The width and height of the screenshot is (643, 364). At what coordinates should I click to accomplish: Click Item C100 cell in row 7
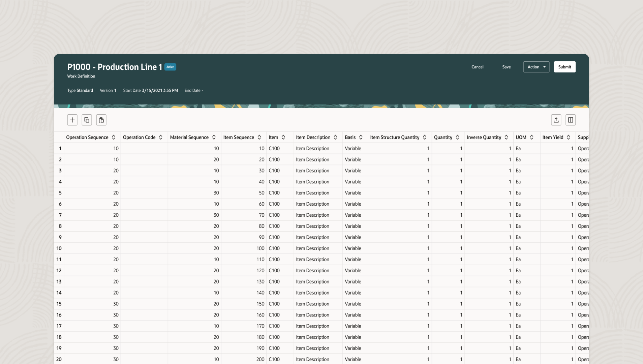pyautogui.click(x=280, y=215)
